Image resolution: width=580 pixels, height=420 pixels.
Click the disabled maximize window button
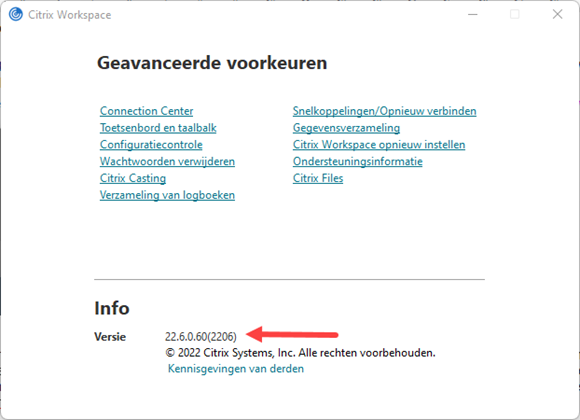pos(515,14)
